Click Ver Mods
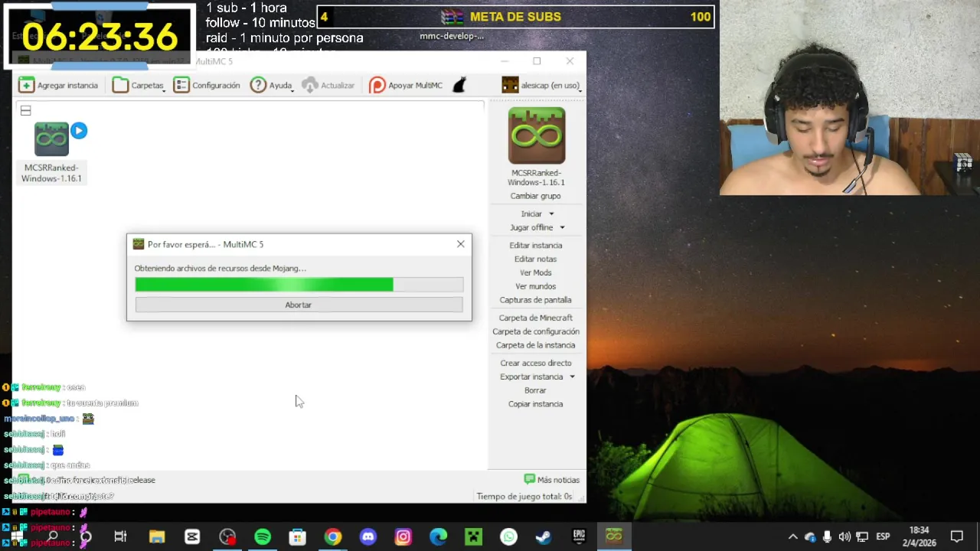 click(535, 272)
